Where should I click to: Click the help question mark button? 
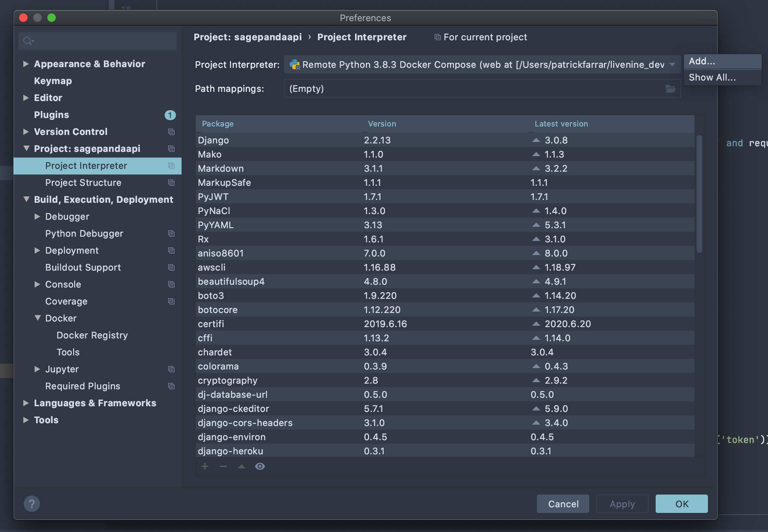tap(32, 504)
